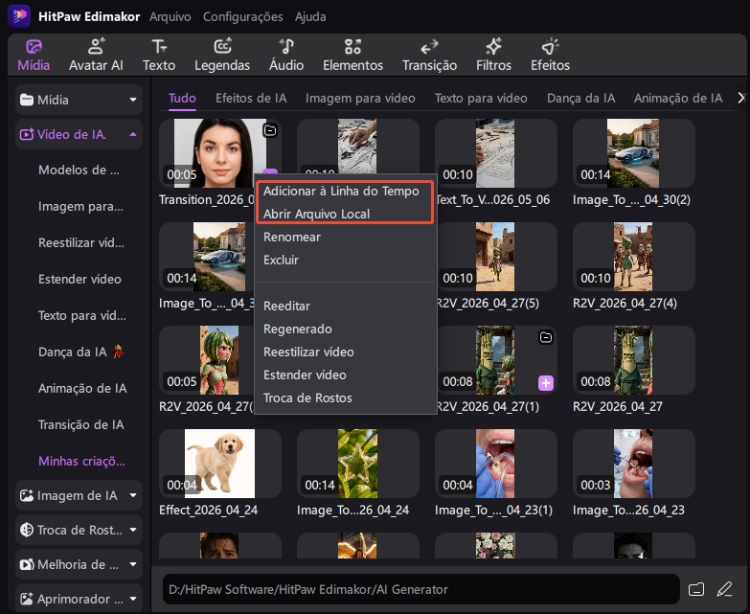Expand the Melhoria de ... section

click(79, 564)
